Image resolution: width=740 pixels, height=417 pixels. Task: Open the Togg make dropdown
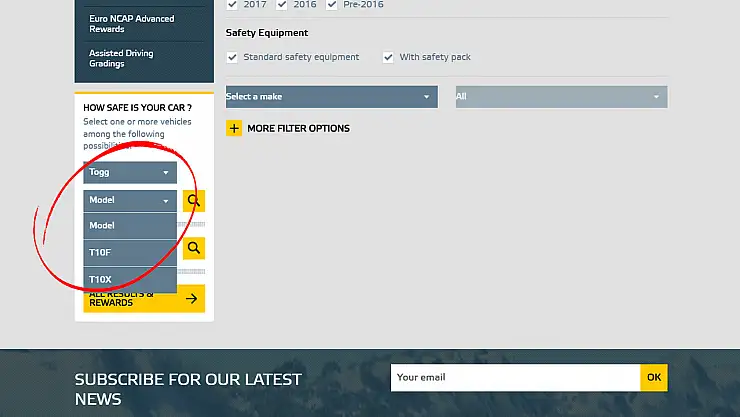[130, 172]
